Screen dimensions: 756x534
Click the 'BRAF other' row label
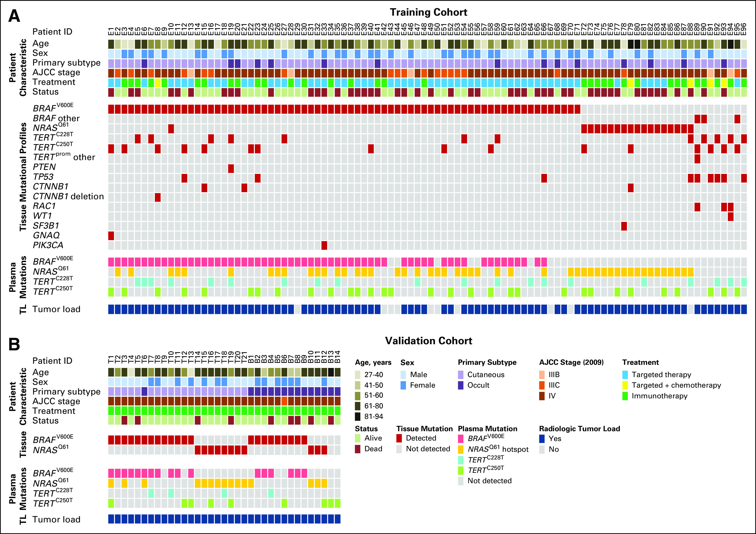pos(56,118)
